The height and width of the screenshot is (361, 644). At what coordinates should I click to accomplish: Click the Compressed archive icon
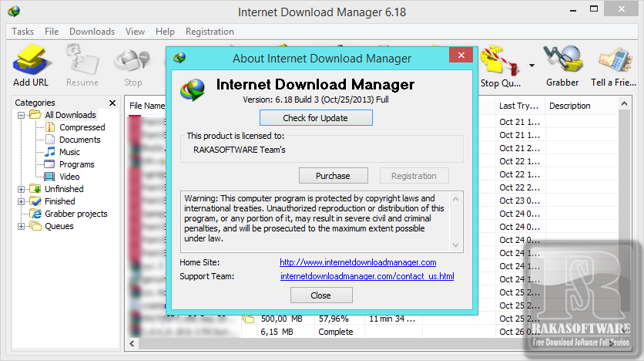tap(50, 127)
